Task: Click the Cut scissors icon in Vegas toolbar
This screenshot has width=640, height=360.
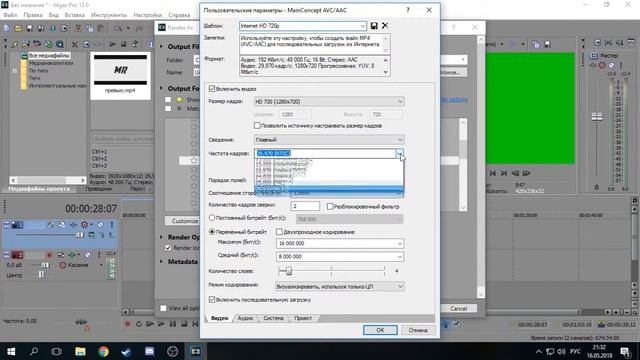Action: point(78,28)
